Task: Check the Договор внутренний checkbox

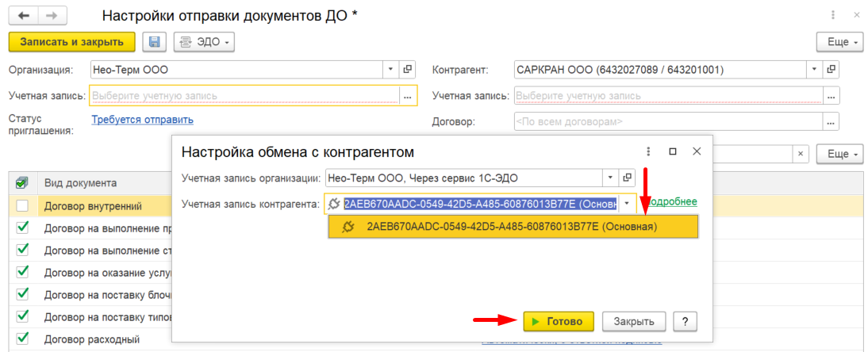Action: (x=22, y=206)
